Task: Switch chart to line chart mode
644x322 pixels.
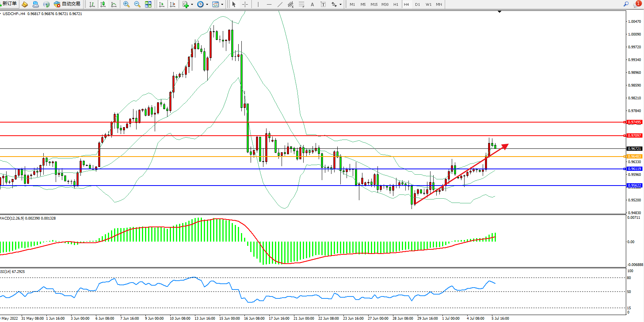Action: coord(114,5)
